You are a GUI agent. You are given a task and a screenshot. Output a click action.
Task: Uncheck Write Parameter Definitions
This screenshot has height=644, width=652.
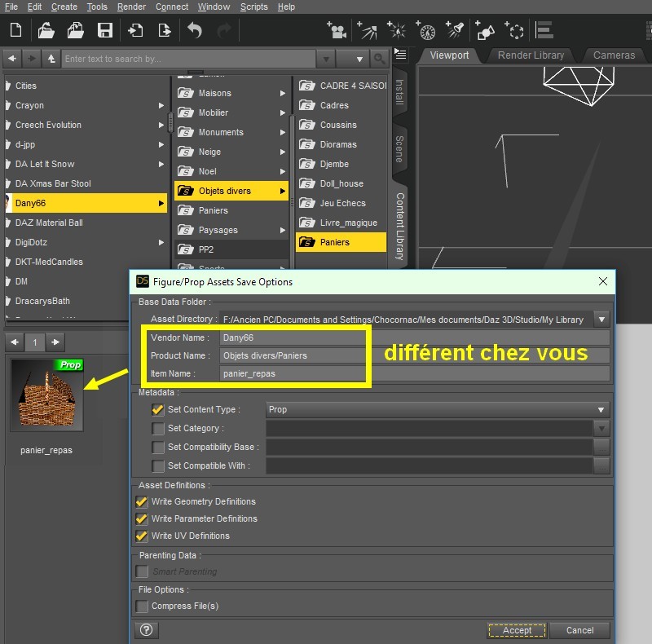[x=141, y=518]
